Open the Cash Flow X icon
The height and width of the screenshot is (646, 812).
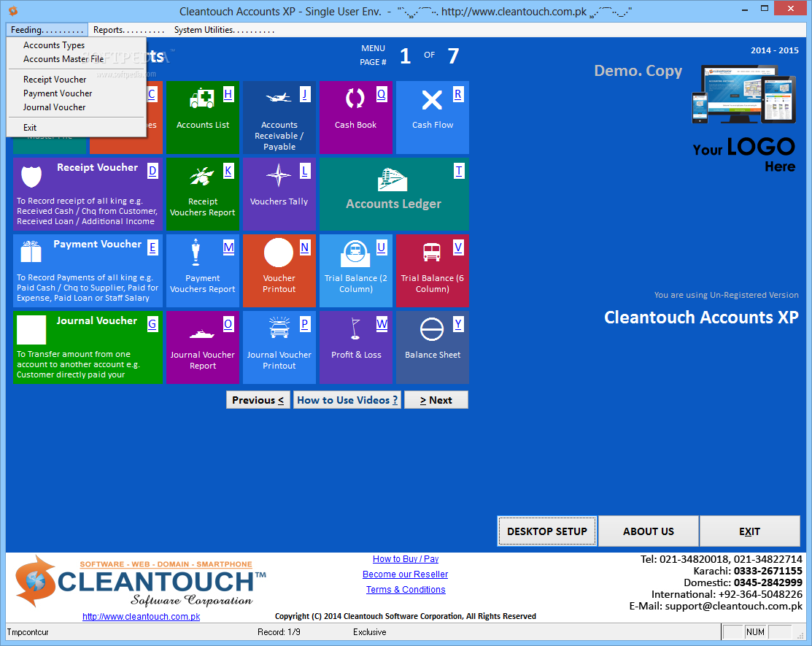(x=432, y=99)
